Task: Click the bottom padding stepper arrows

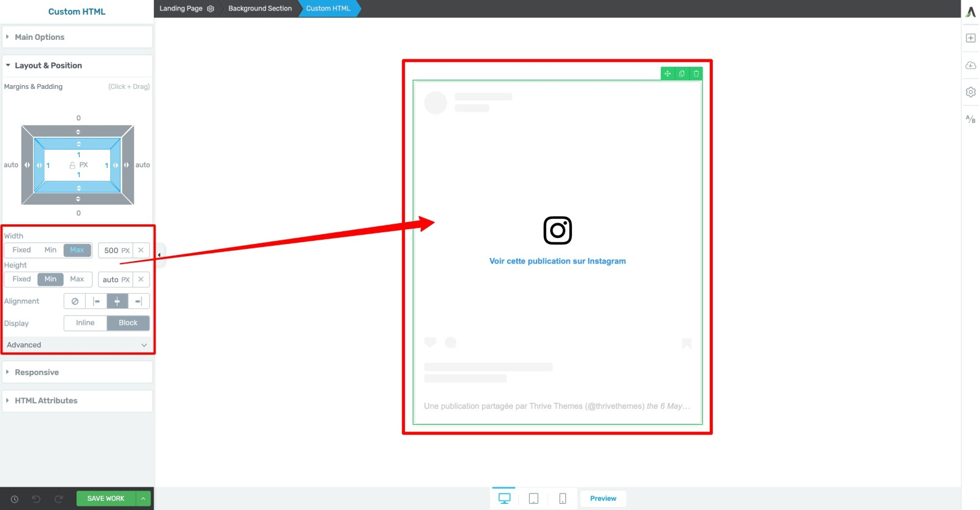Action: [78, 188]
